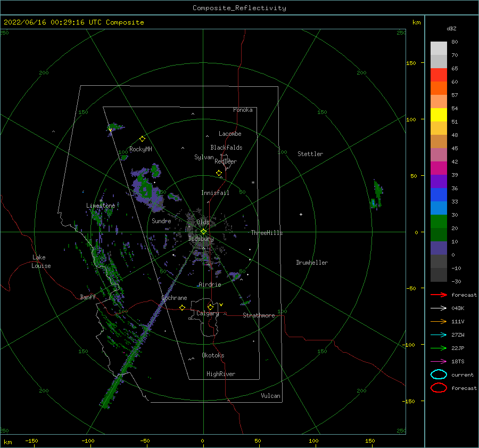Image resolution: width=479 pixels, height=448 pixels.
Task: Click the yellow diamond marker beside RockyMH
Action: [x=142, y=139]
